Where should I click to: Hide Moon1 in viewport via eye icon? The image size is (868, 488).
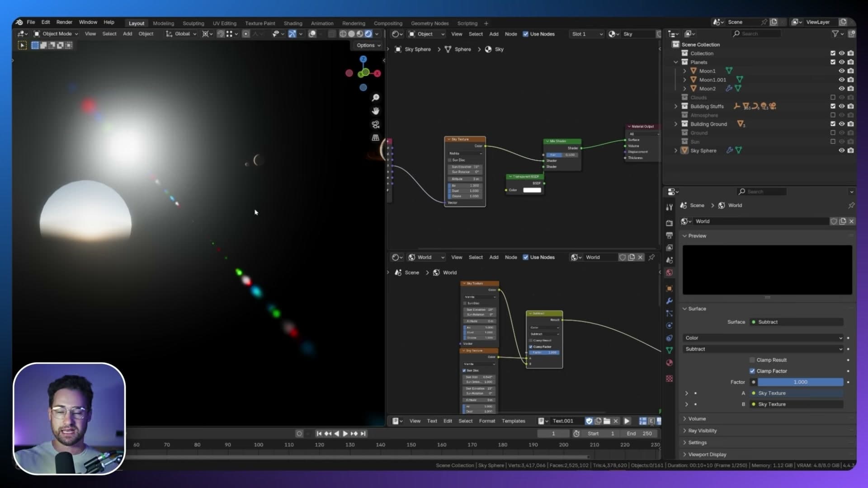click(842, 71)
